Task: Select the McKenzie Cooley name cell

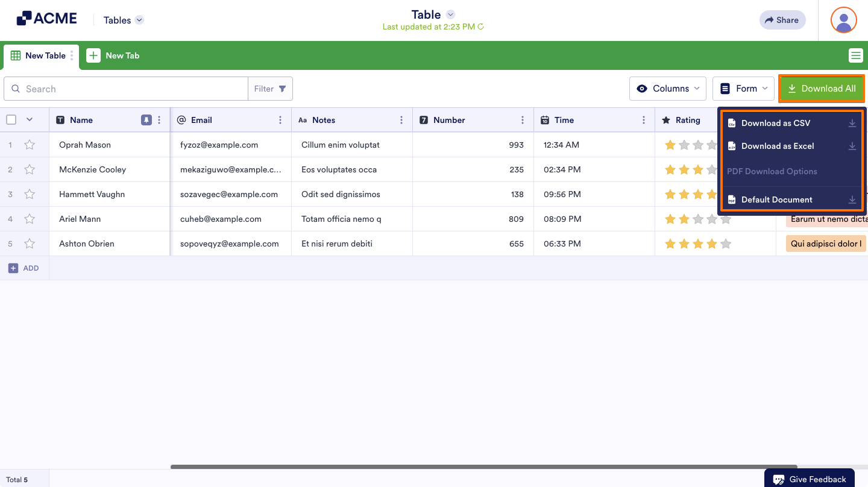Action: 110,169
